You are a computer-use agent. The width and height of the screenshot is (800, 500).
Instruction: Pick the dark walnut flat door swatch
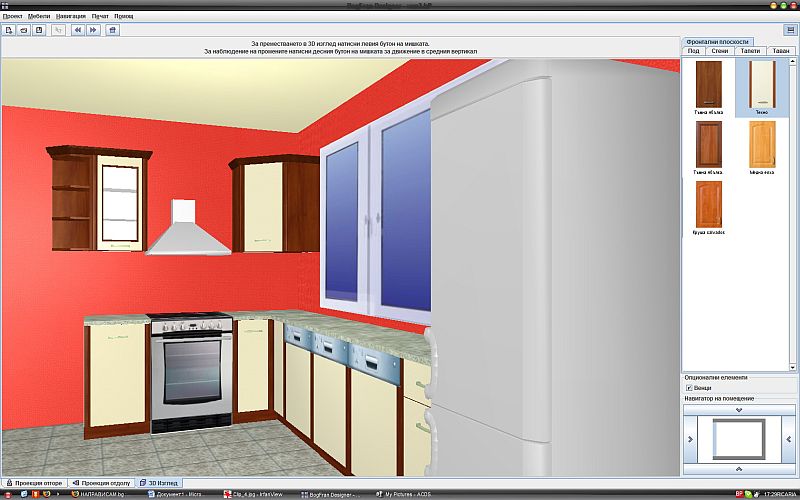[x=709, y=84]
